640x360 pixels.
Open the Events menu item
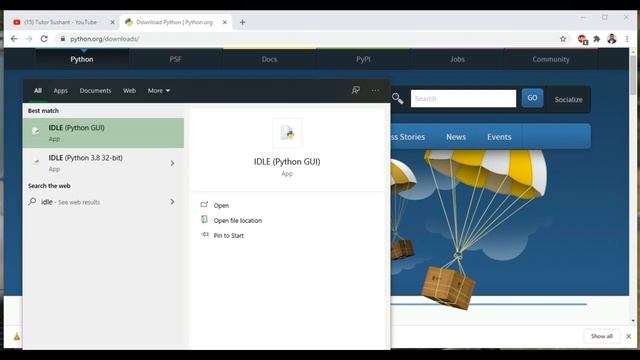[x=499, y=137]
